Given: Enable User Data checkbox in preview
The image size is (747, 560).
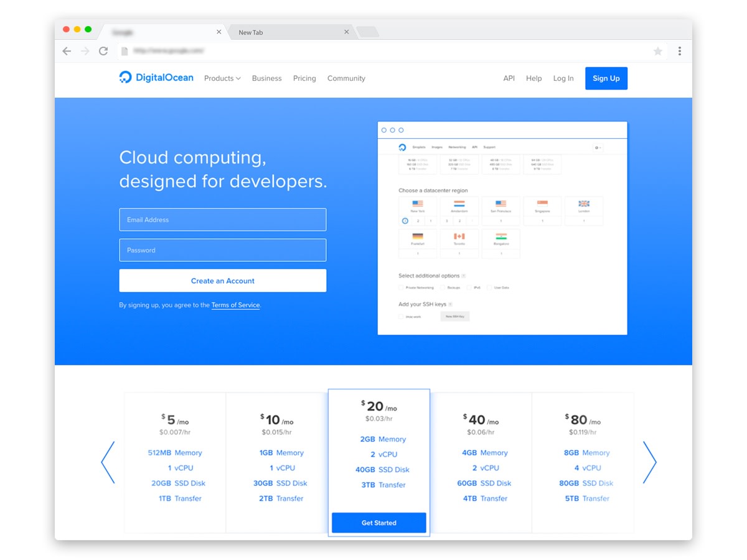Looking at the screenshot, I should pos(489,287).
